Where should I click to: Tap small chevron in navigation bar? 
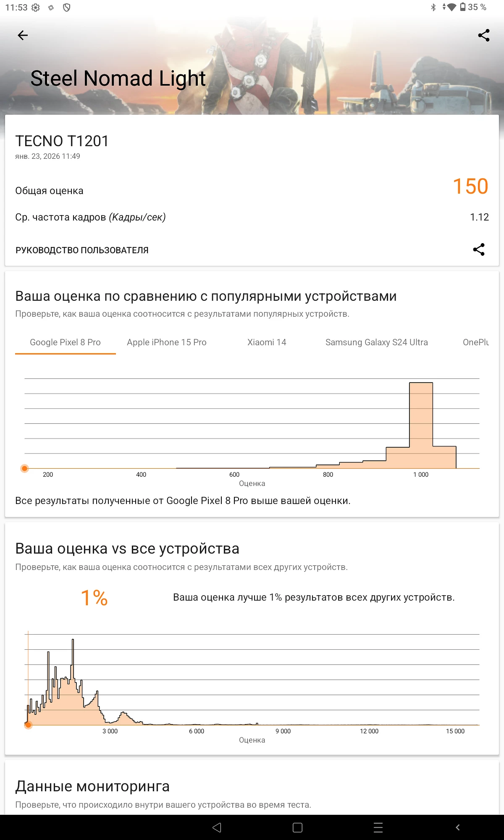[458, 827]
